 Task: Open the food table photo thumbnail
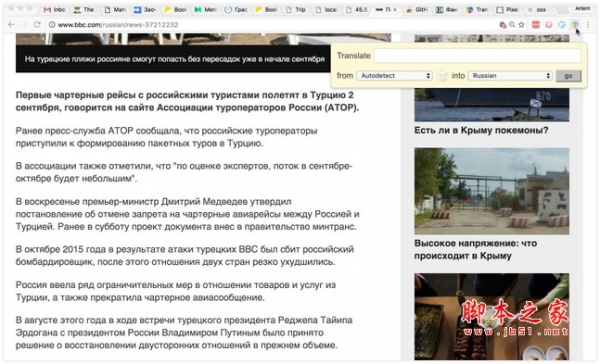492,317
